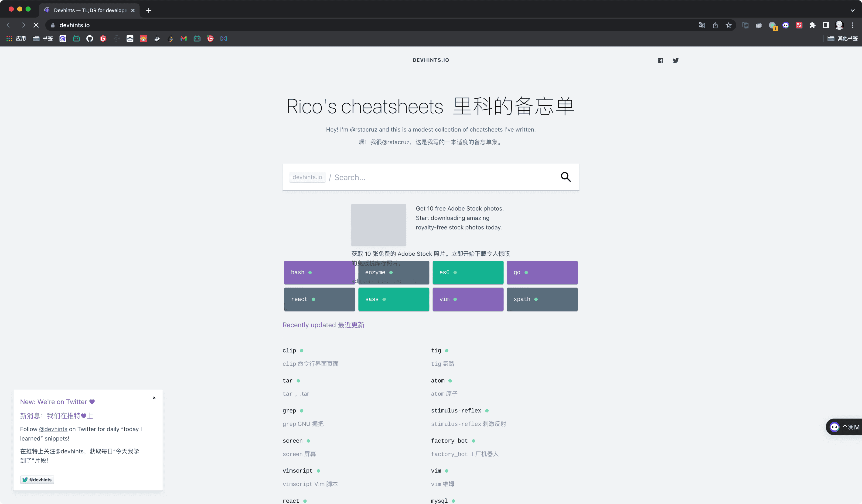Open the Google Translate icon in address bar

702,25
